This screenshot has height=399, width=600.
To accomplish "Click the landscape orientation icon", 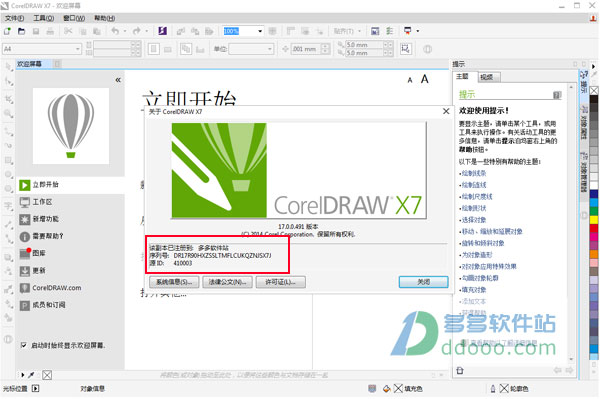I will (x=168, y=49).
